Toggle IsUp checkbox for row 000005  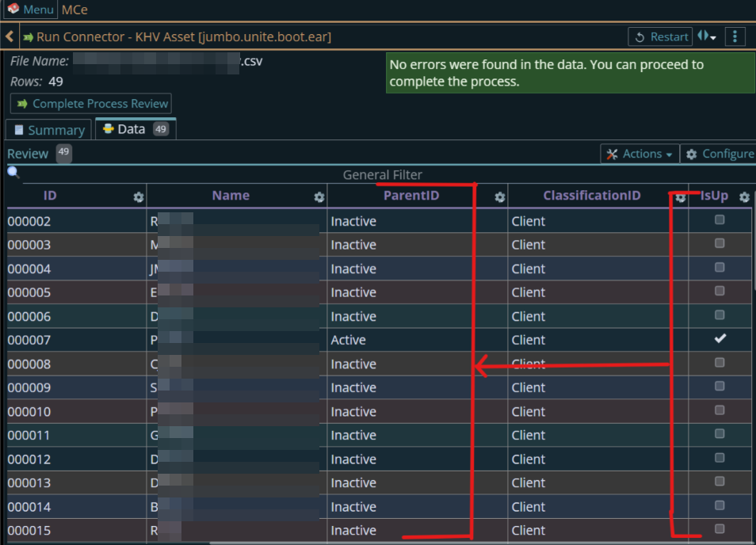720,291
